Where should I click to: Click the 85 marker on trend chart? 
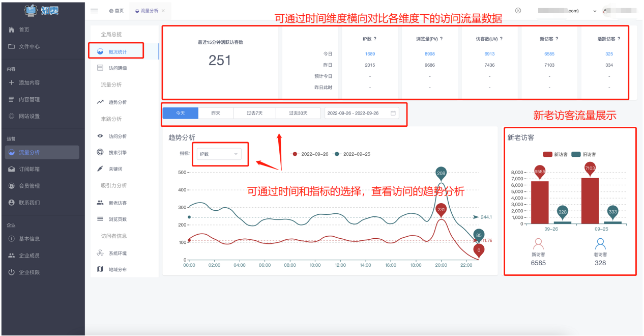pos(478,236)
